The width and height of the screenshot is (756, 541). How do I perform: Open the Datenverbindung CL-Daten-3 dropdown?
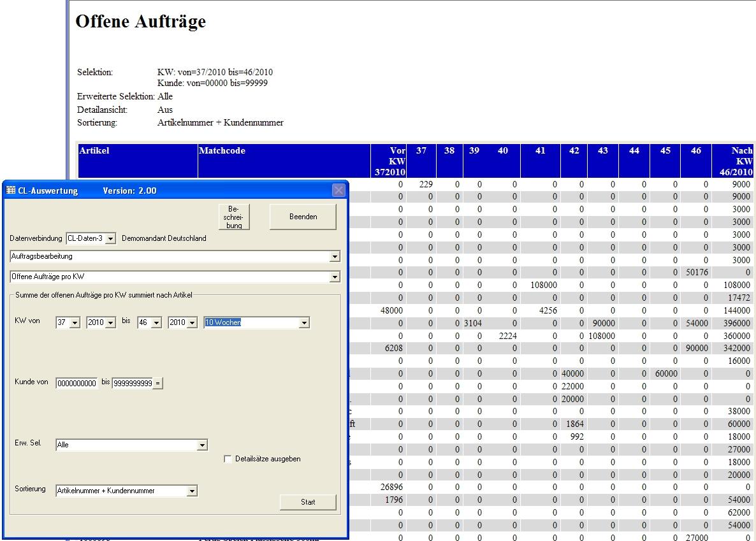(x=110, y=239)
